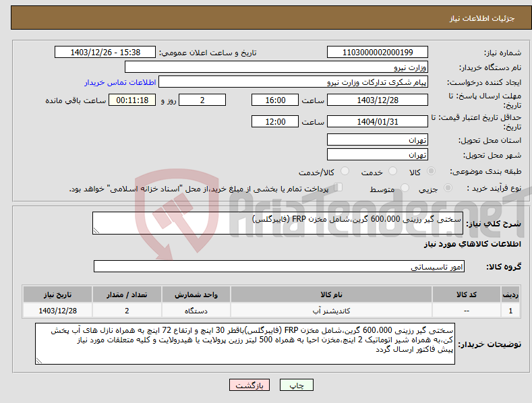The height and width of the screenshot is (403, 532).
Task: Select the خدمت radio button
Action: tap(392, 171)
